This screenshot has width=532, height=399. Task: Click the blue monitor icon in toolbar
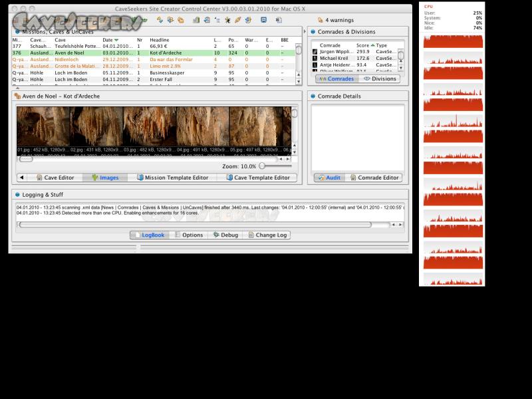pyautogui.click(x=264, y=20)
